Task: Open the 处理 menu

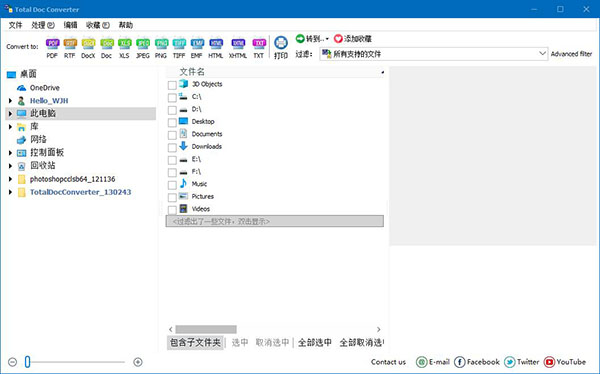Action: (42, 25)
